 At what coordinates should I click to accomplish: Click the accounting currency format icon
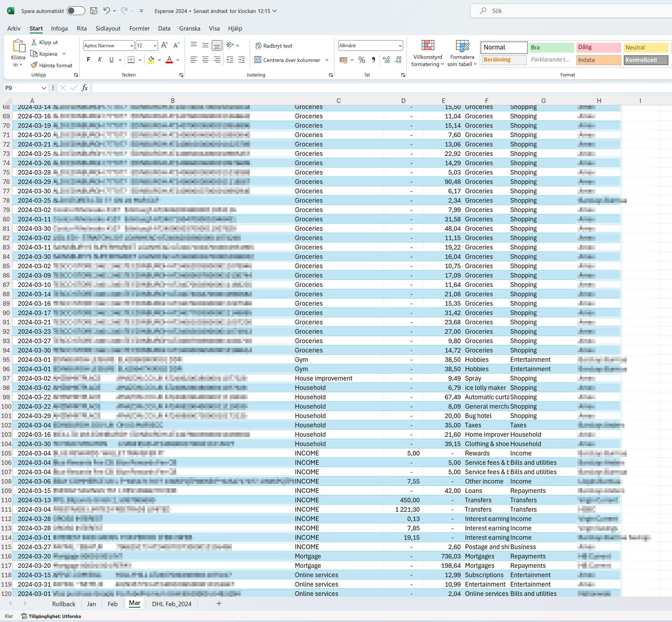coord(343,60)
